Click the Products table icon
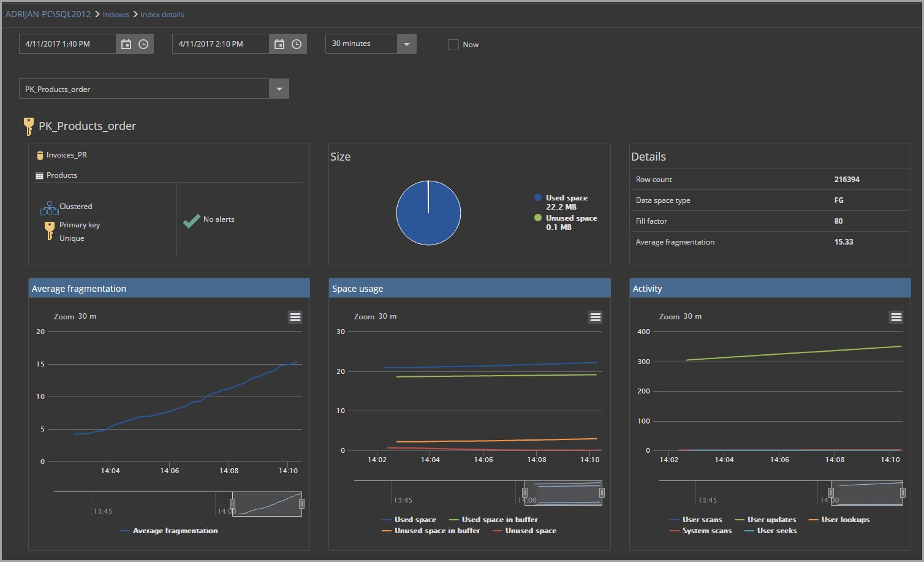Viewport: 924px width, 562px height. [39, 175]
